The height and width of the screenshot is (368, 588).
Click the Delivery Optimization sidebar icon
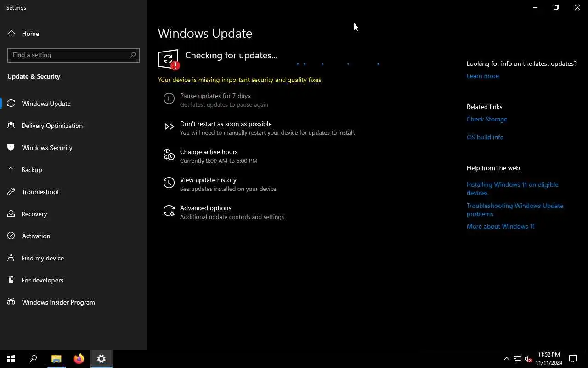(11, 126)
